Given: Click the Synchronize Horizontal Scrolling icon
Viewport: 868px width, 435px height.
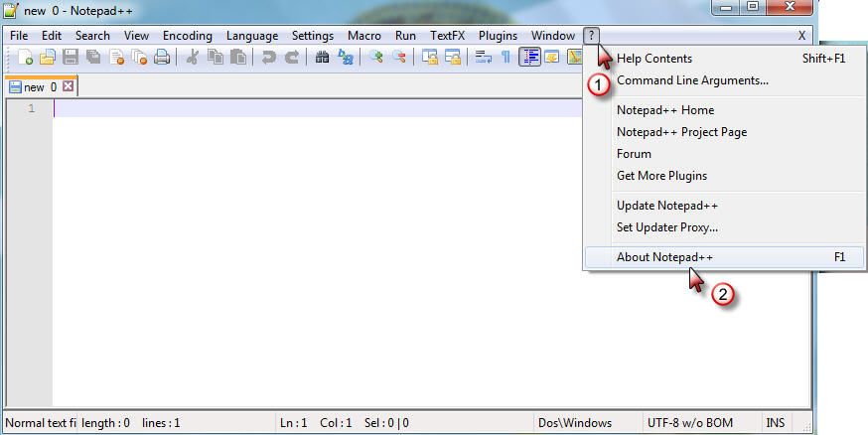Looking at the screenshot, I should pos(453,57).
